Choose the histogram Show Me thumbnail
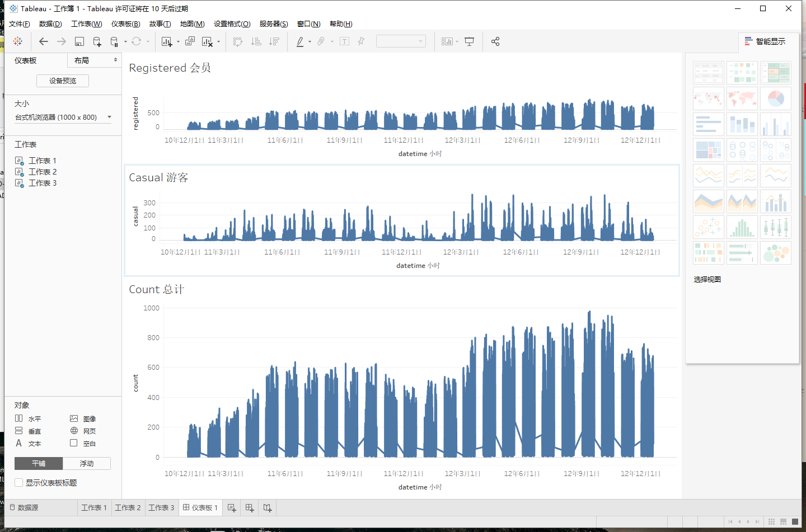806x532 pixels. [742, 227]
